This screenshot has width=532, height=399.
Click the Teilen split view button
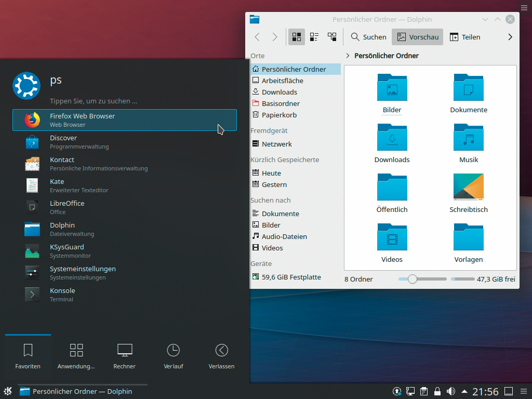point(464,37)
